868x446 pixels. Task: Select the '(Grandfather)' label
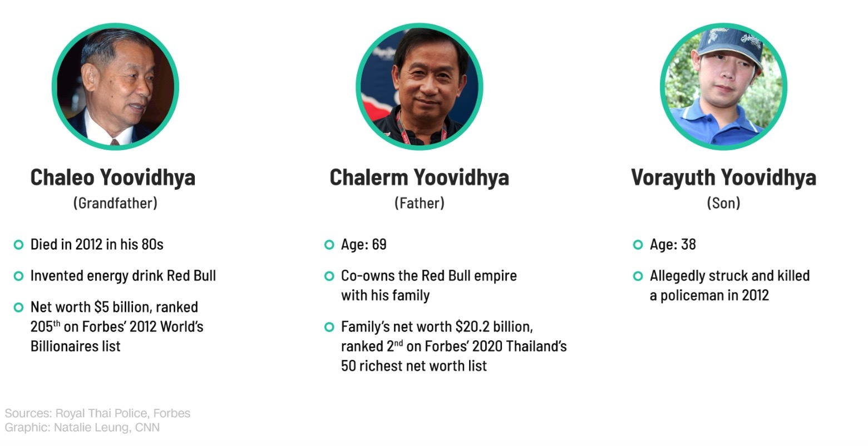click(115, 203)
